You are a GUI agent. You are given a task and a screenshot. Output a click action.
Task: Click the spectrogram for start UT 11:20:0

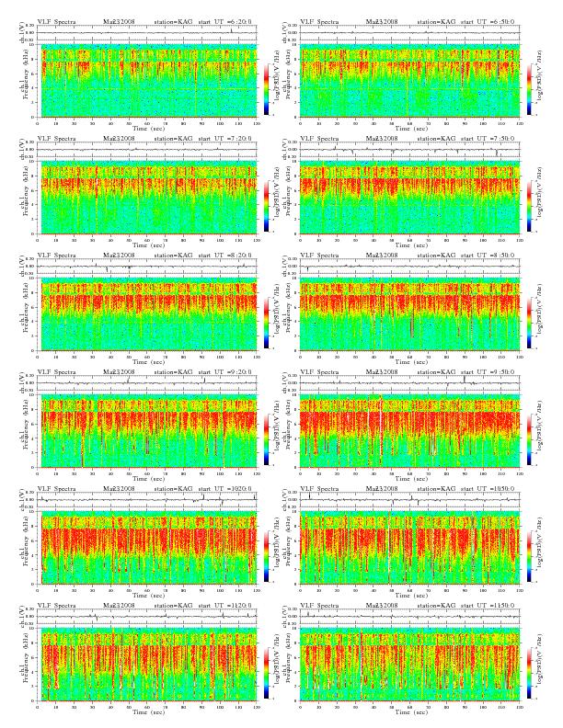[x=147, y=665]
